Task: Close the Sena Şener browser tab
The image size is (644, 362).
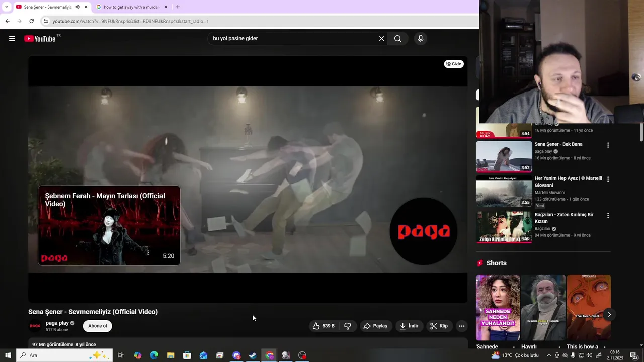Action: pos(86,7)
